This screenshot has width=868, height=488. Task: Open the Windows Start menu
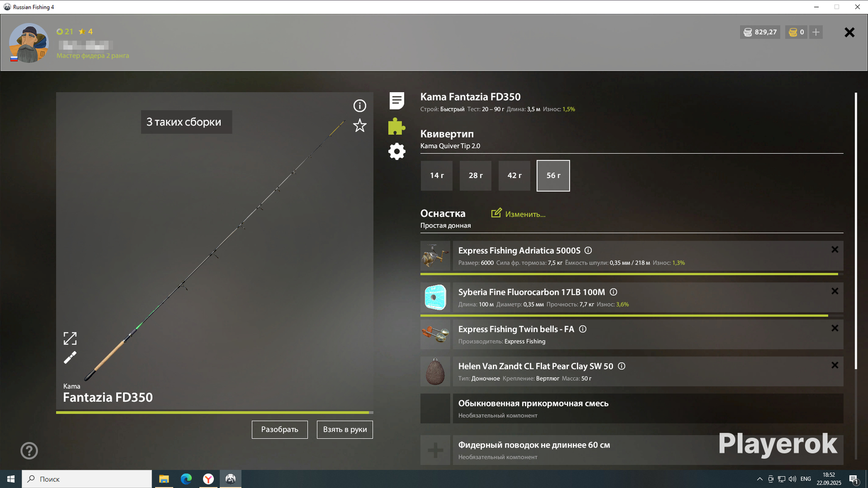tap(11, 479)
